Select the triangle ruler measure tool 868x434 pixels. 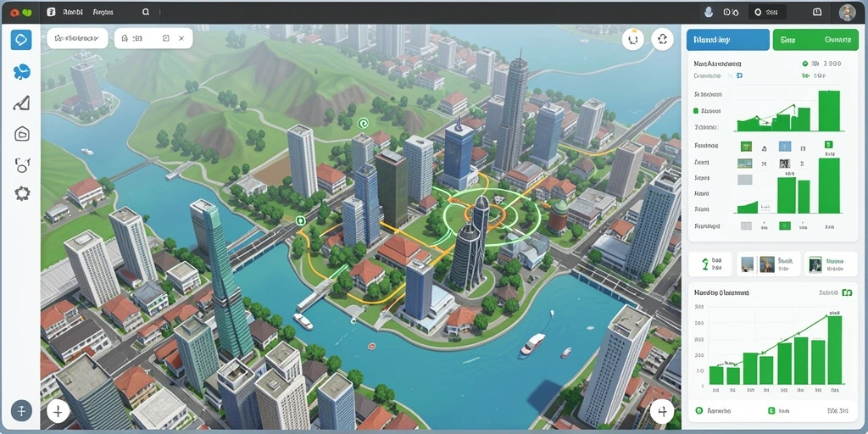click(21, 103)
